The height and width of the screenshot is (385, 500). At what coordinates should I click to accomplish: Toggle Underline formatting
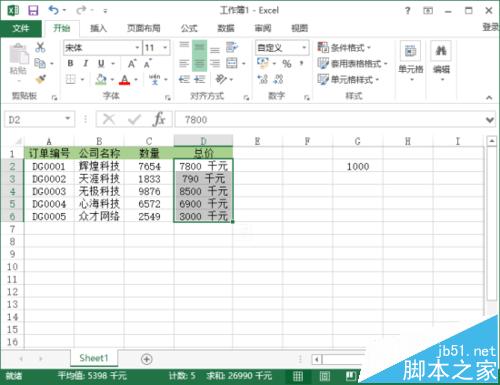pos(101,63)
